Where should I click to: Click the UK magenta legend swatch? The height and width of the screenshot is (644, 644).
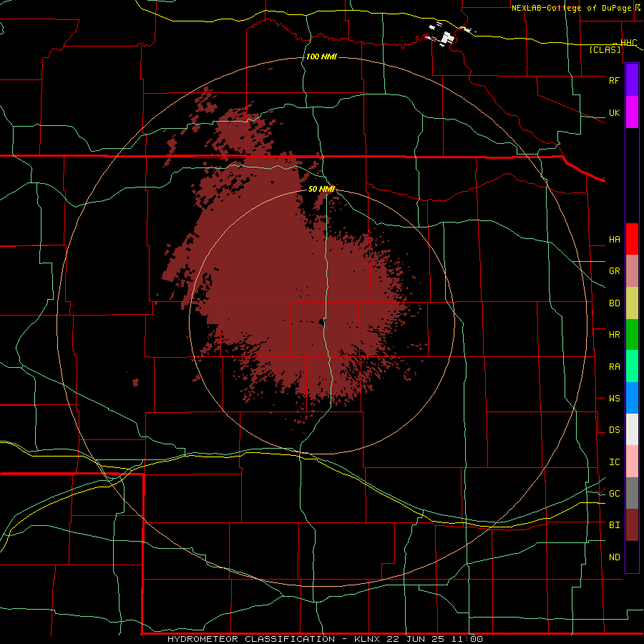coord(632,112)
